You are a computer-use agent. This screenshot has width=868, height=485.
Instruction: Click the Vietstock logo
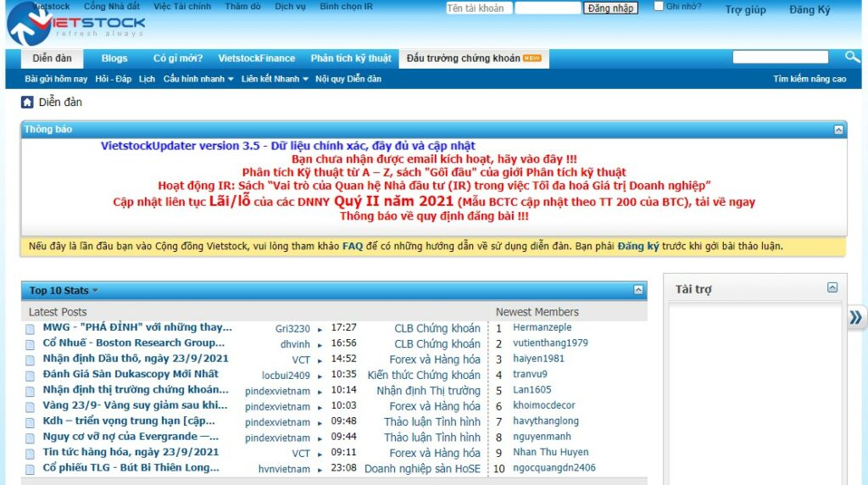coord(75,23)
